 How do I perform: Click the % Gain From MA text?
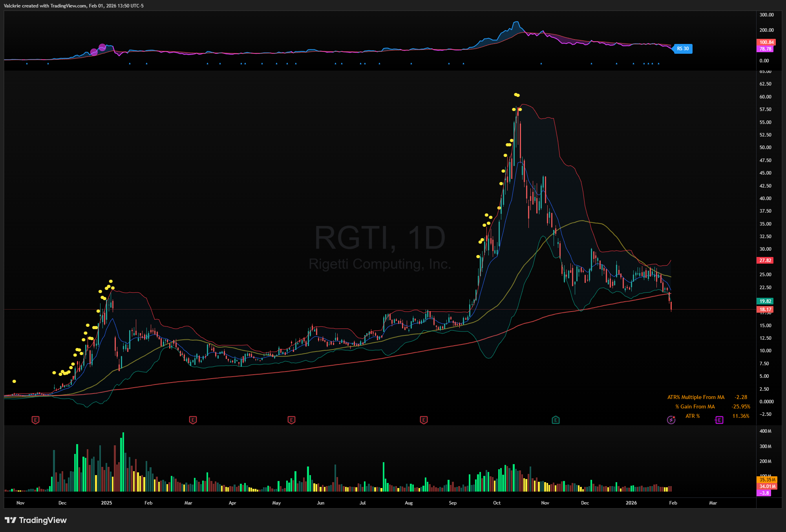pyautogui.click(x=695, y=407)
